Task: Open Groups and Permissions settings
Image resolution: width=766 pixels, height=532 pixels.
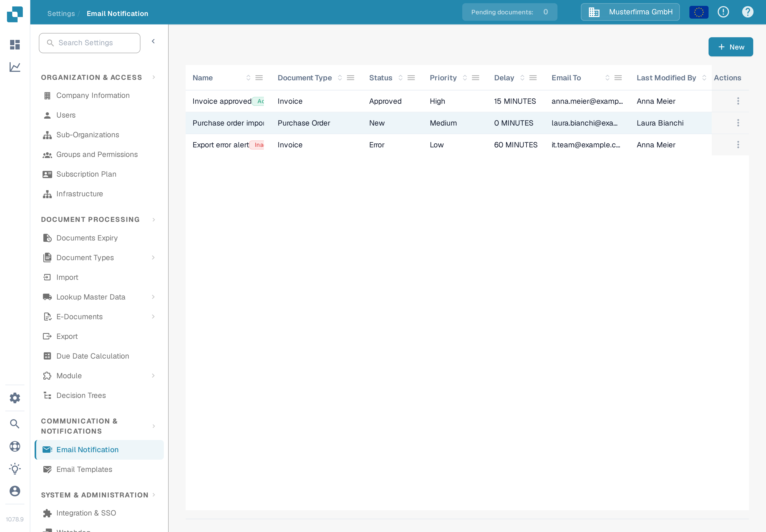Action: [x=99, y=155]
